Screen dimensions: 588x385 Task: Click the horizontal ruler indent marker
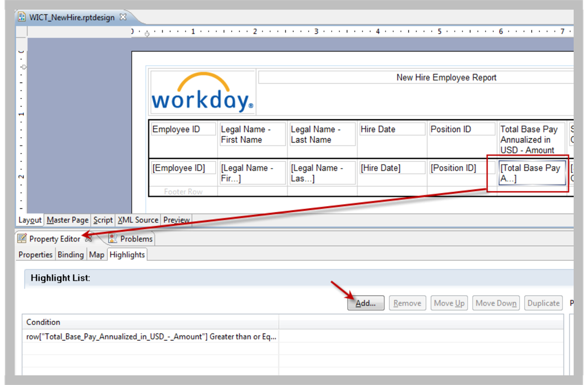pos(147,34)
